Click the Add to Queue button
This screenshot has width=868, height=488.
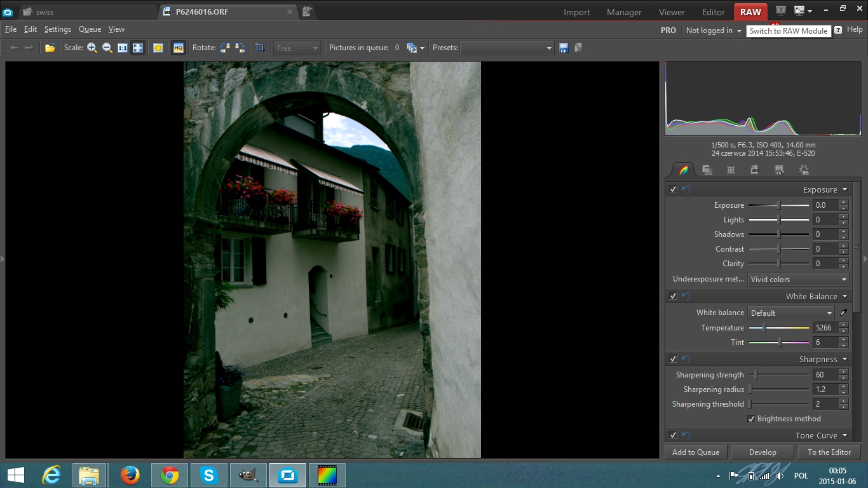(x=696, y=452)
